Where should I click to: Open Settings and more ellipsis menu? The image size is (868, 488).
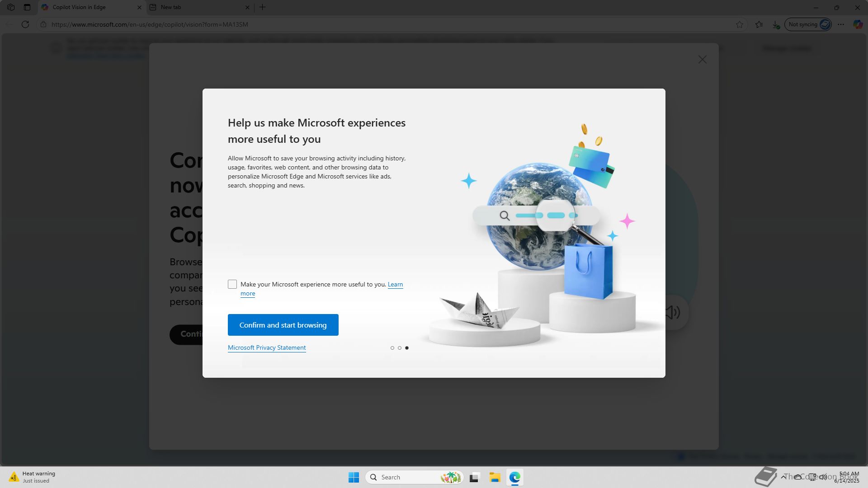(x=841, y=24)
